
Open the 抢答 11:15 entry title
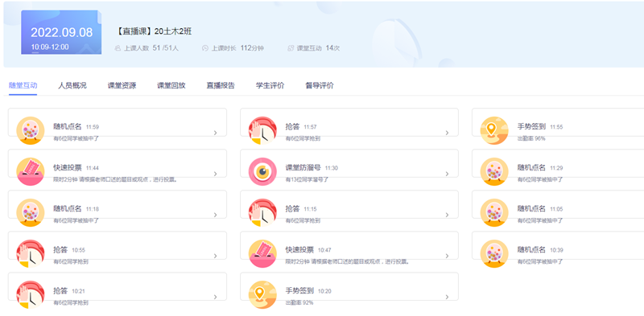[292, 208]
